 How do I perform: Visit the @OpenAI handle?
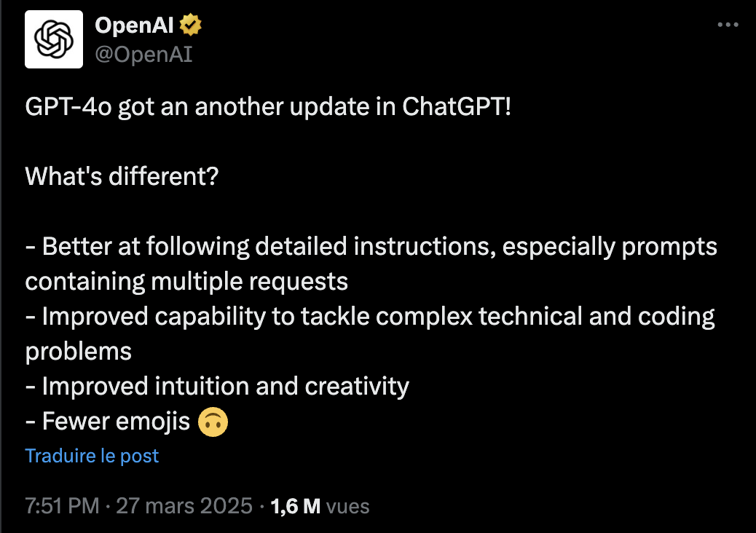click(143, 54)
